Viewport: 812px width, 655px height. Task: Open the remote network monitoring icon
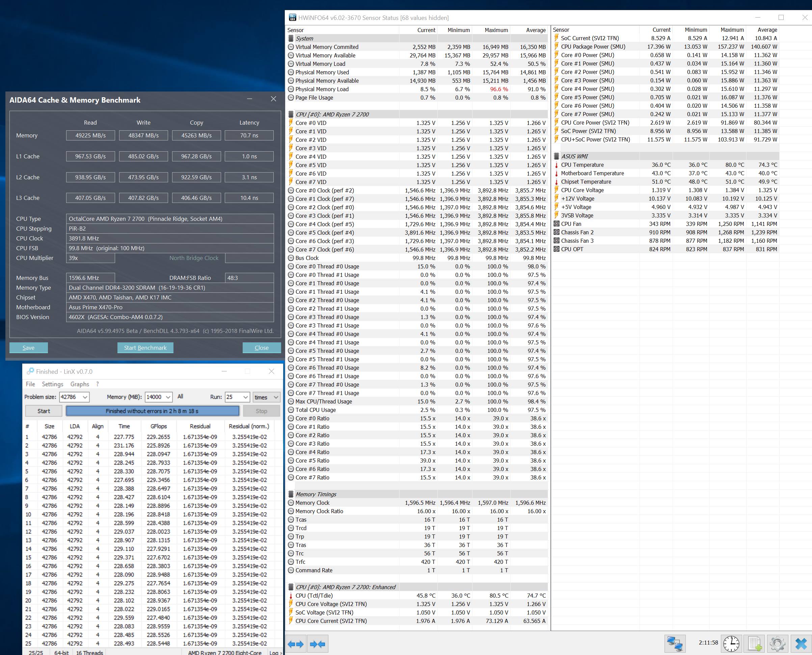click(x=675, y=643)
